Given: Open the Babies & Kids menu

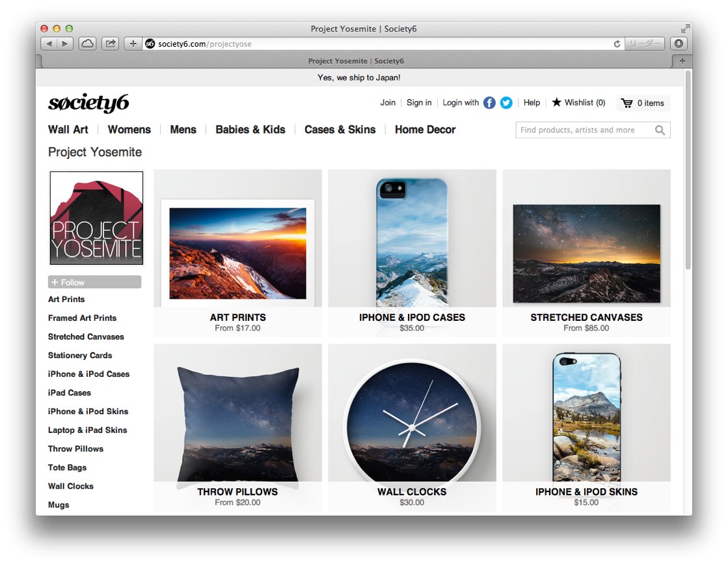Looking at the screenshot, I should (x=250, y=130).
